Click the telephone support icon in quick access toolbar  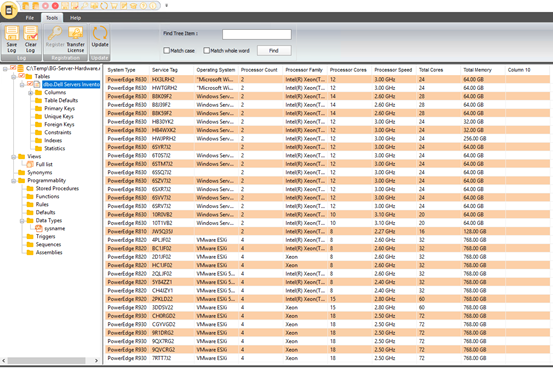134,6
